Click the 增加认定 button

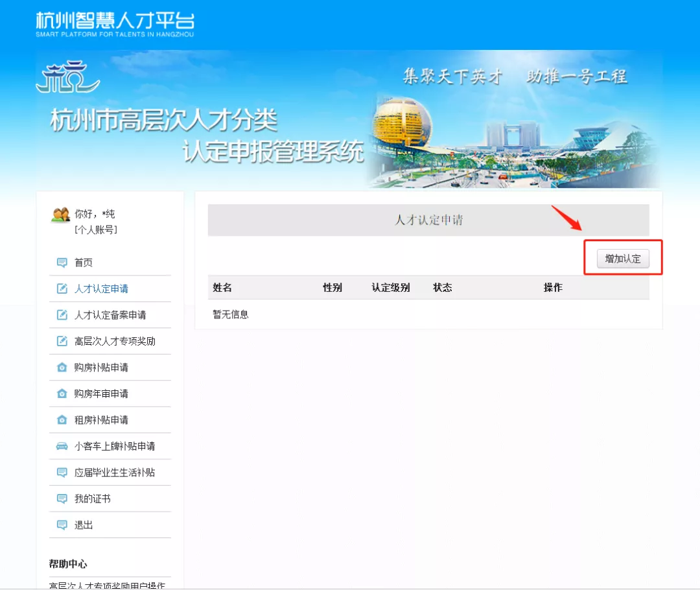[623, 259]
